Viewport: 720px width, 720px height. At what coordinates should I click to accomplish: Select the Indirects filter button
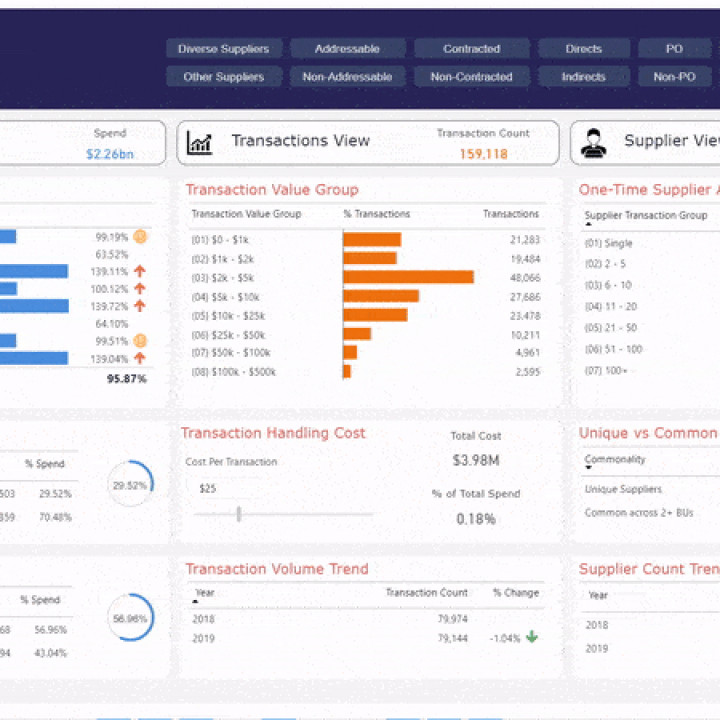click(583, 77)
